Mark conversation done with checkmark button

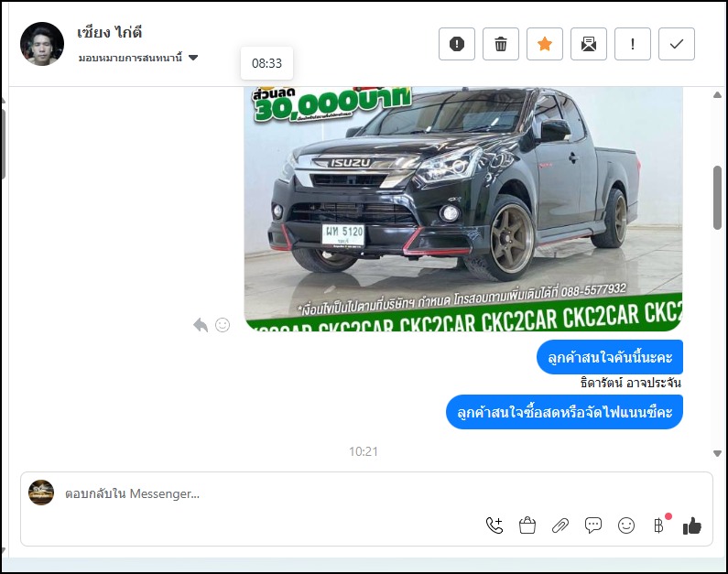(x=677, y=44)
